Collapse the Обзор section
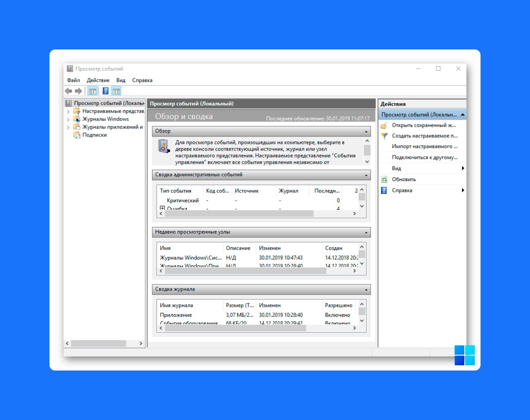530x420 pixels. coord(366,132)
